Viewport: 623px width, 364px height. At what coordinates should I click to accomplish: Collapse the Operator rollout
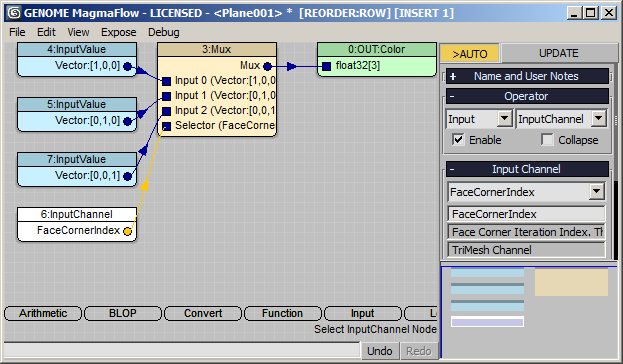click(527, 96)
